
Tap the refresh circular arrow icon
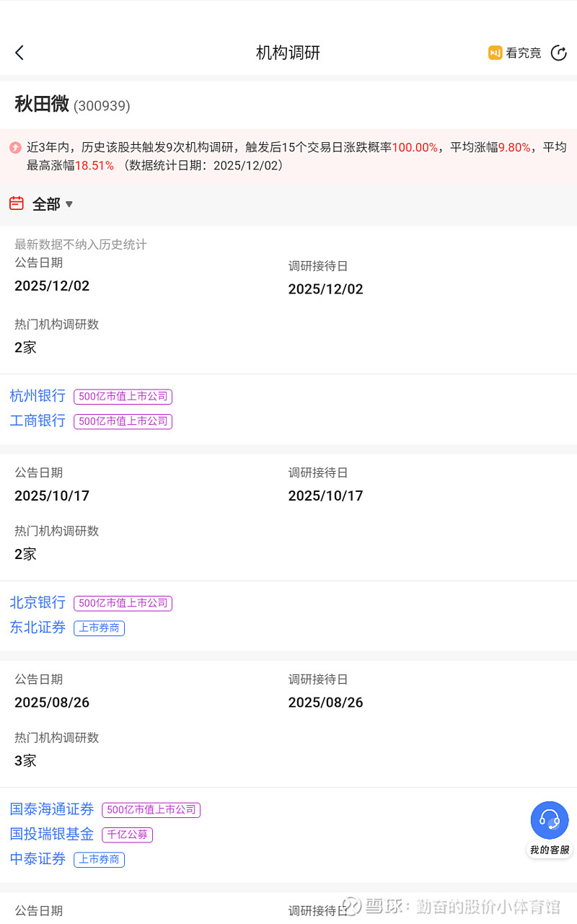[558, 53]
